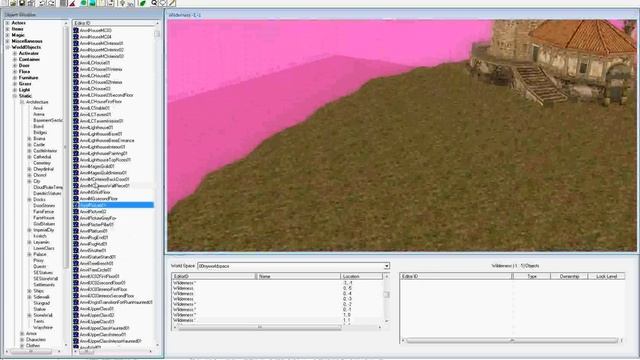Select Door in the object tree
Screen dimensions: 640x360
[x=24, y=65]
